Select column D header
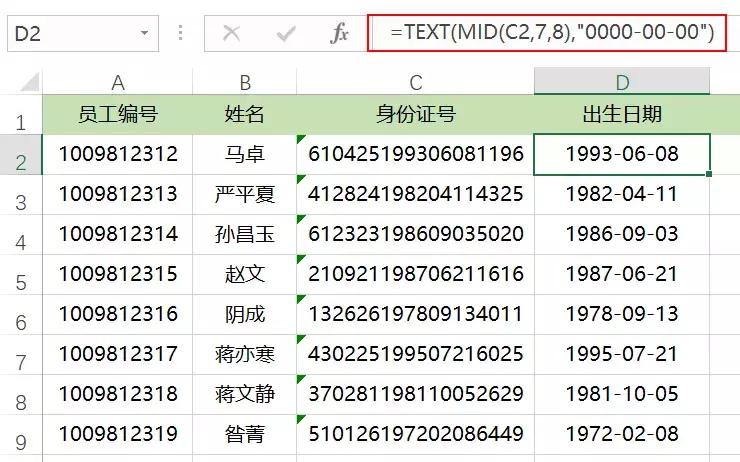 [622, 81]
